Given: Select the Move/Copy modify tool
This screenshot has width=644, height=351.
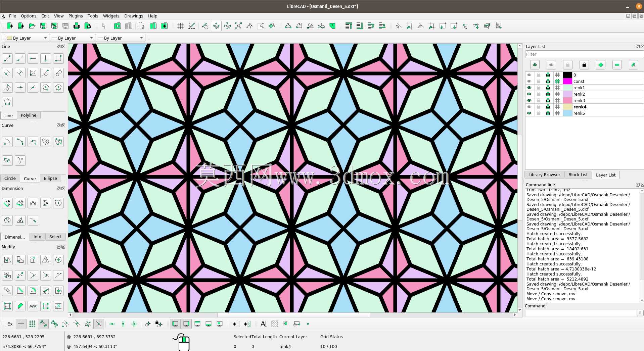Looking at the screenshot, I should (7, 260).
